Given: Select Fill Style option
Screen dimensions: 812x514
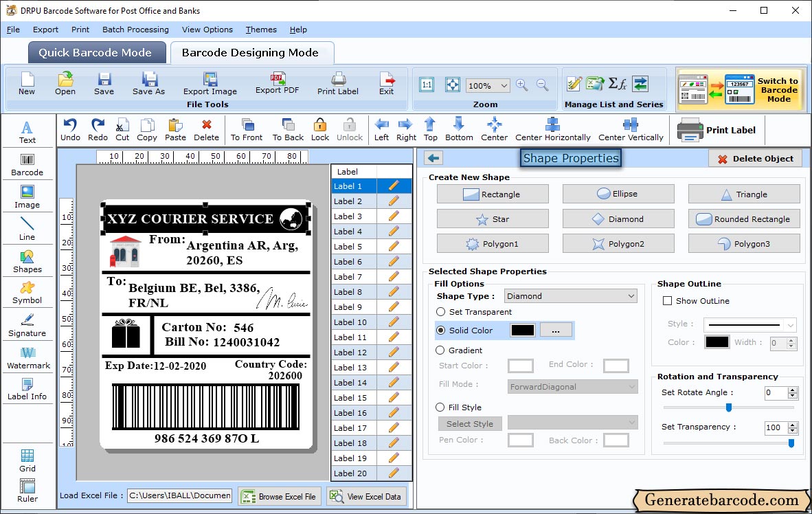Looking at the screenshot, I should pyautogui.click(x=440, y=407).
